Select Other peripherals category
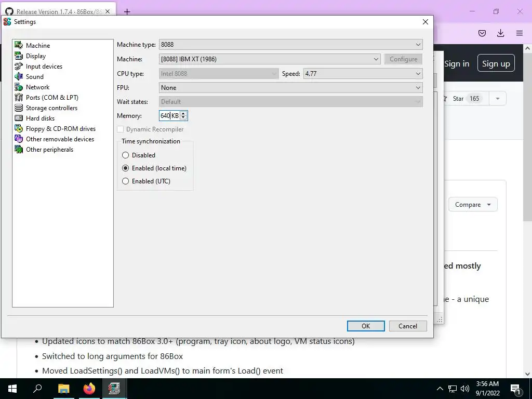Screen dimensions: 532x399 49,150
